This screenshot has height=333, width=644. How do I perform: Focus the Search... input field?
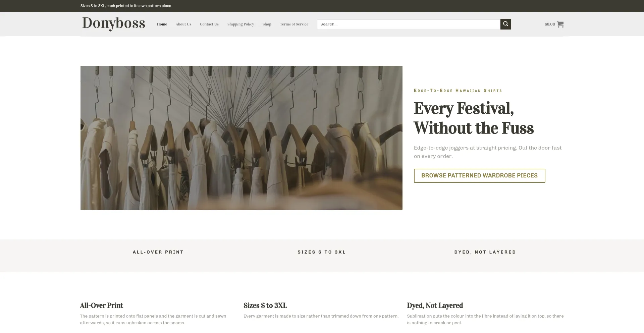(409, 24)
